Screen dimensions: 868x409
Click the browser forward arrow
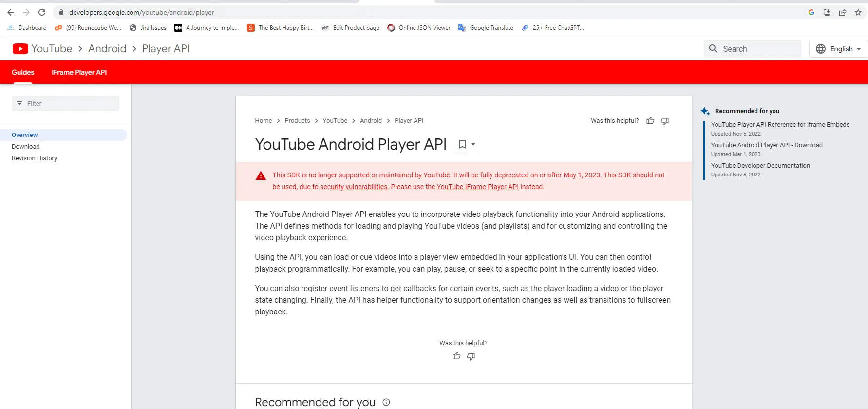pyautogui.click(x=26, y=12)
